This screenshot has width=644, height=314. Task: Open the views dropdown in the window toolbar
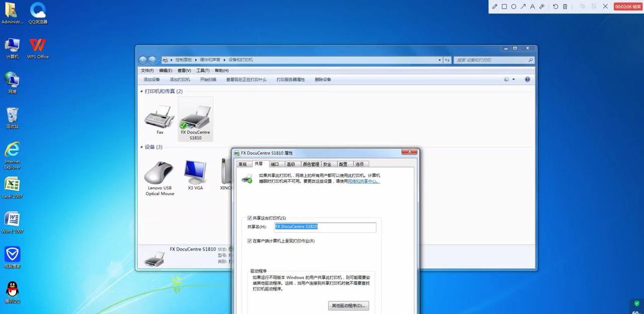[511, 80]
